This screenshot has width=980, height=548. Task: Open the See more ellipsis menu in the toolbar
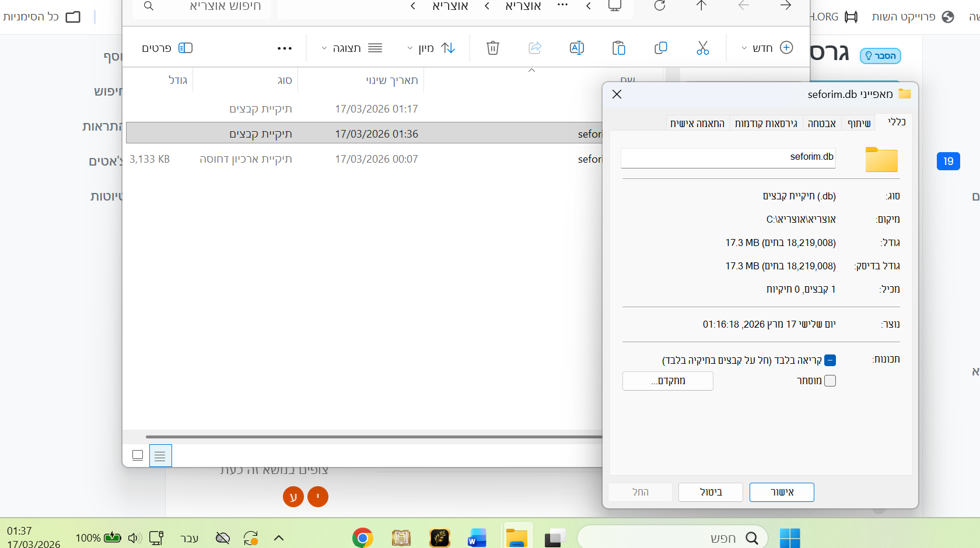pyautogui.click(x=285, y=48)
